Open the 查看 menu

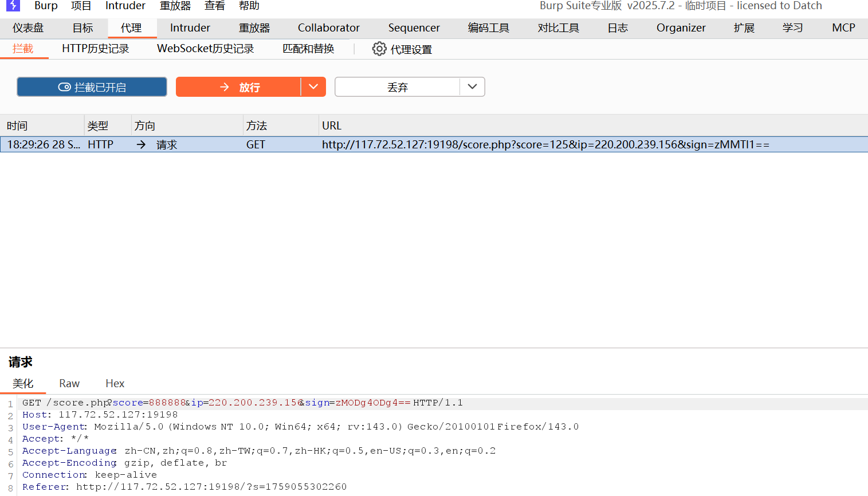tap(215, 6)
